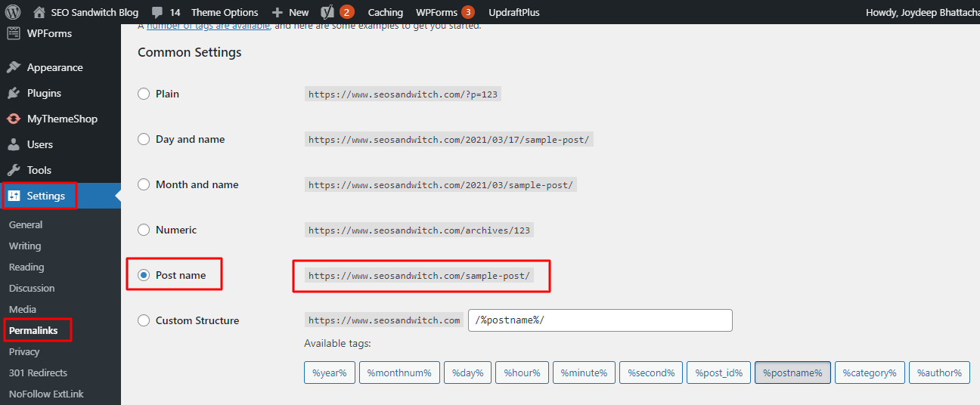Open Tools in the sidebar

pyautogui.click(x=39, y=170)
